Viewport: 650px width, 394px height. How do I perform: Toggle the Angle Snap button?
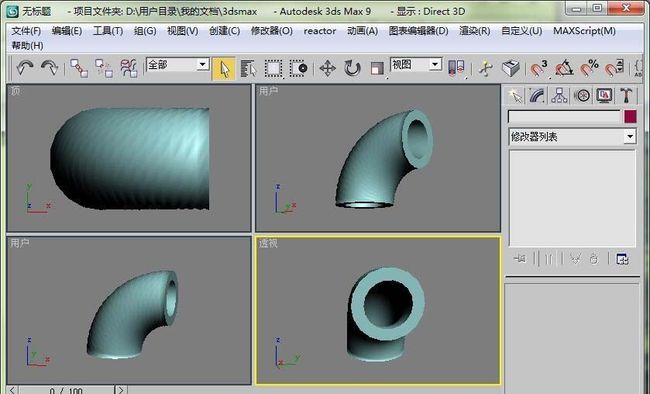564,68
